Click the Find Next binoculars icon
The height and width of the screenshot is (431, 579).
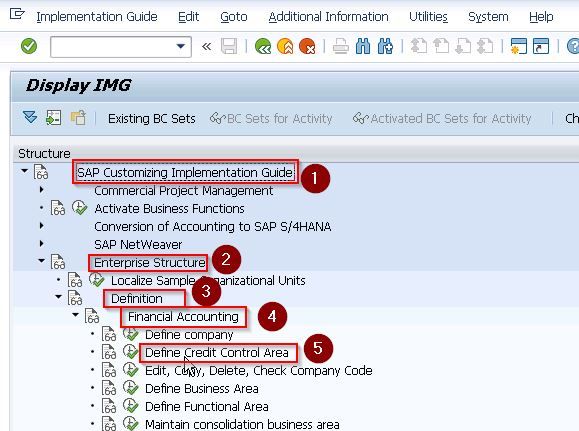coord(385,47)
